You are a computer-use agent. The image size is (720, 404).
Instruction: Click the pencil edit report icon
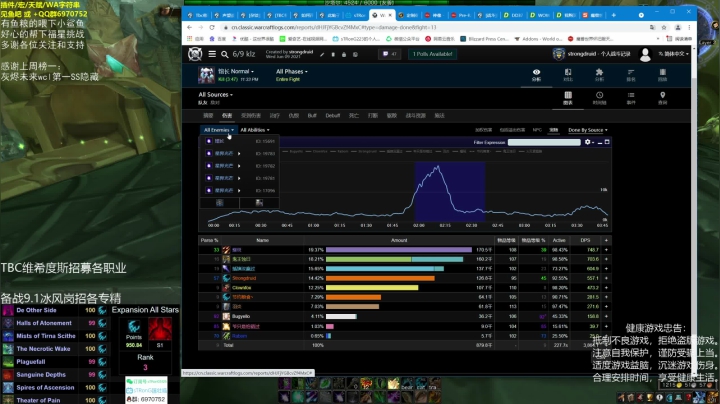pyautogui.click(x=322, y=54)
